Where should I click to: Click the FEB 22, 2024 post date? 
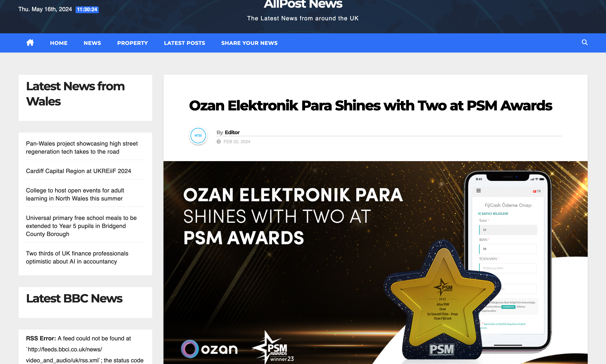pos(237,142)
